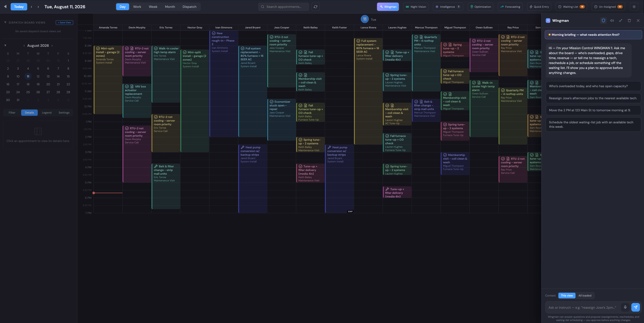
Task: Open Ivan Simmons' New construction rough-in job
Action: [224, 84]
